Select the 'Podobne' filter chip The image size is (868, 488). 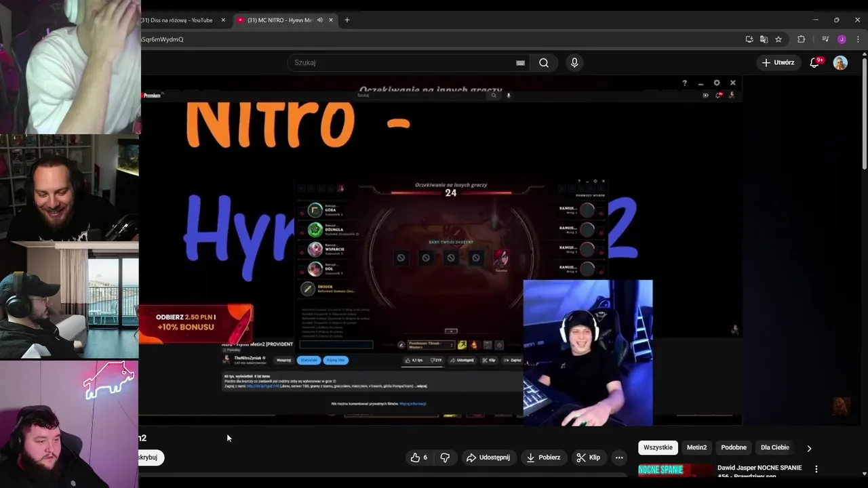[x=734, y=447]
